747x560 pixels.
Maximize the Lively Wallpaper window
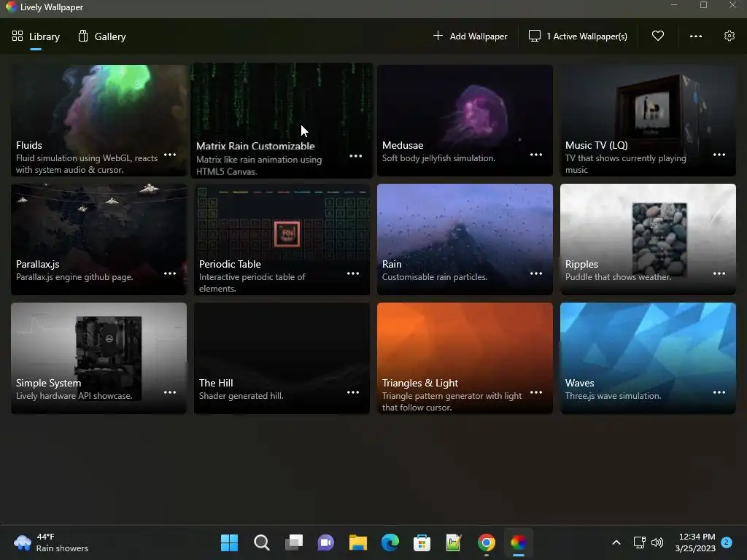coord(703,5)
